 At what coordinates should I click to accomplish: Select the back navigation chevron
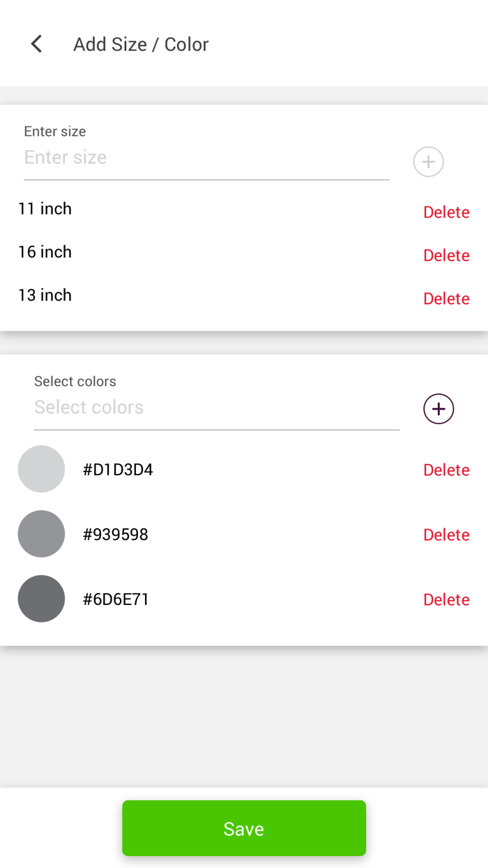[x=36, y=43]
